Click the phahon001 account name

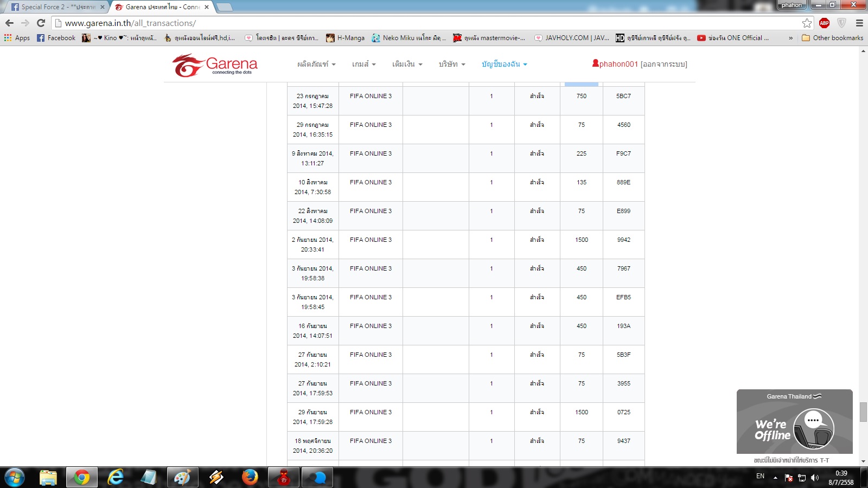click(x=618, y=64)
